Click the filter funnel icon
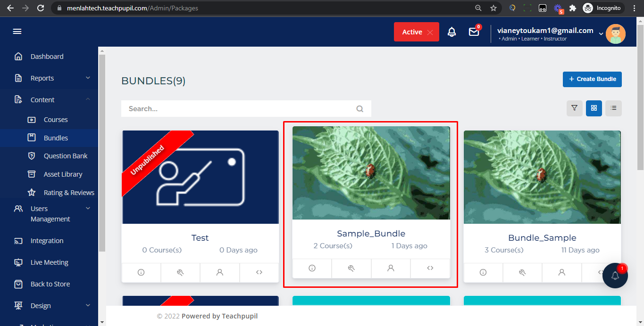 click(574, 108)
